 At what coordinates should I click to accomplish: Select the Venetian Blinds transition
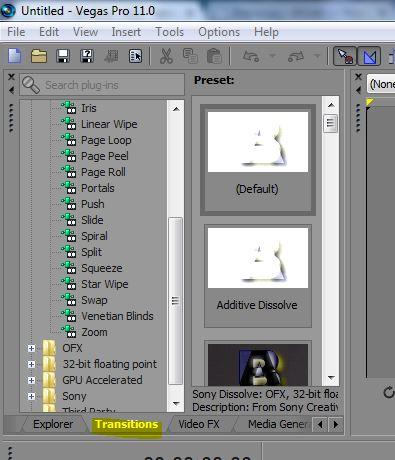tap(117, 316)
